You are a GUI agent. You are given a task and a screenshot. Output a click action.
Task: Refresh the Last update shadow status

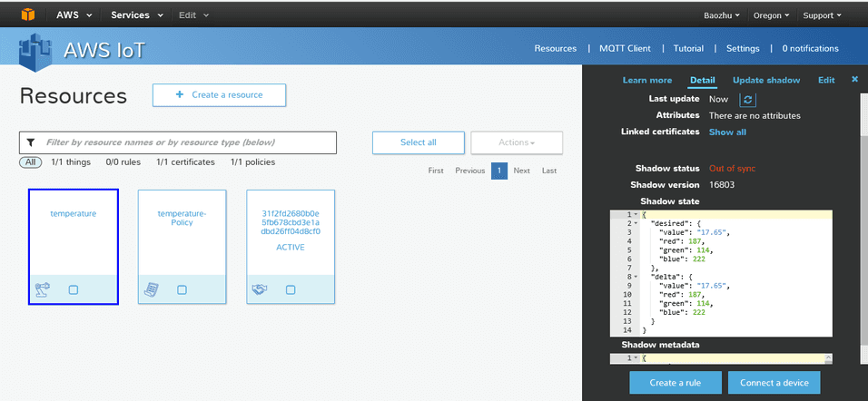tap(748, 100)
